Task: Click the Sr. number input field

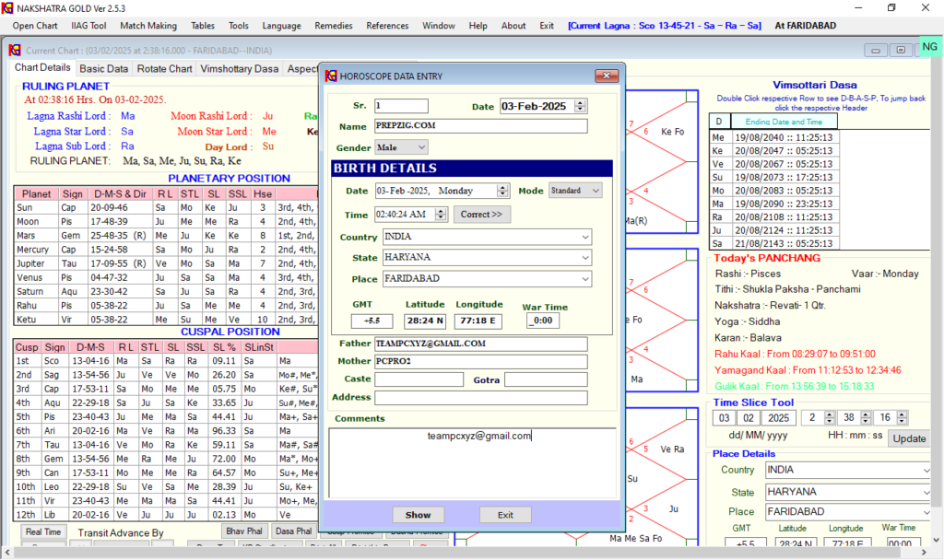Action: tap(401, 106)
